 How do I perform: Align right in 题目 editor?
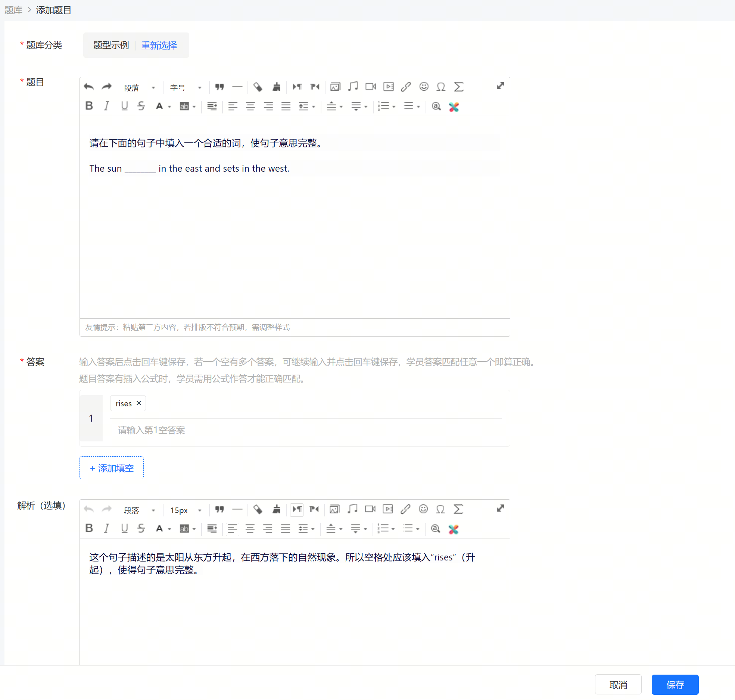click(x=268, y=106)
